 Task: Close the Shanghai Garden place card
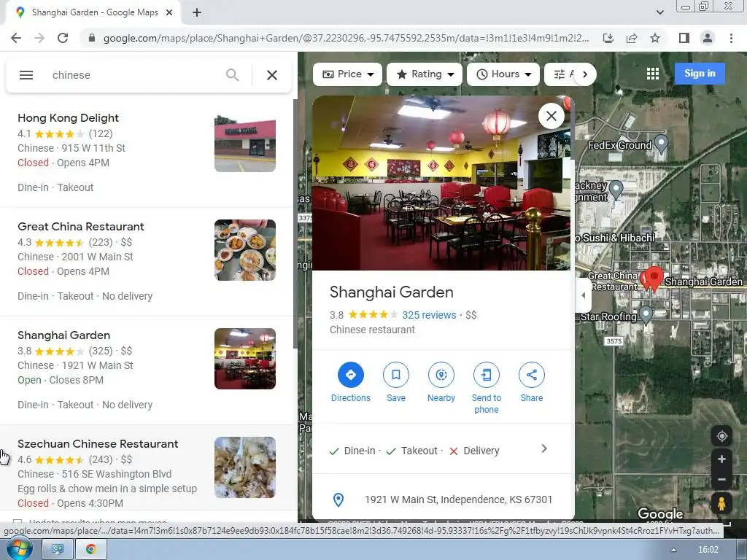(551, 116)
